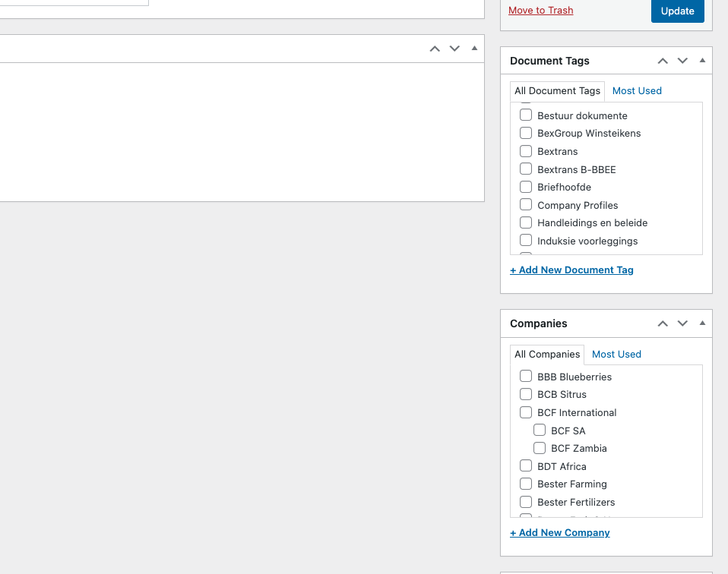This screenshot has width=728, height=574.
Task: Collapse the Document Tags panel
Action: click(x=702, y=61)
